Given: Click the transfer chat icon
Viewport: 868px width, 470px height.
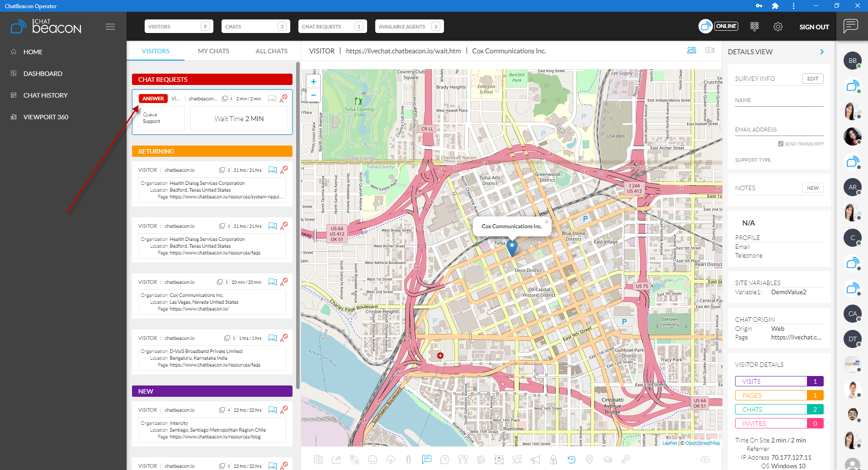Looking at the screenshot, I should [463, 460].
